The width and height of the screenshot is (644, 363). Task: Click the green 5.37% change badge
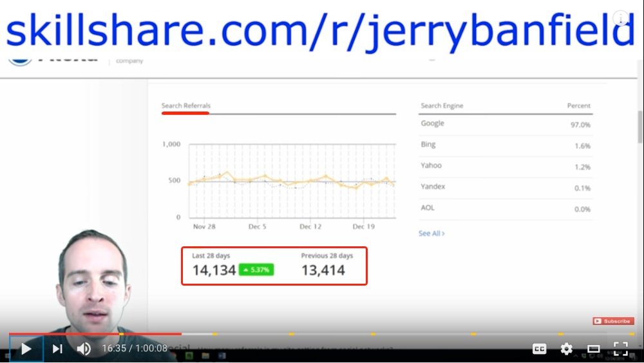click(256, 270)
